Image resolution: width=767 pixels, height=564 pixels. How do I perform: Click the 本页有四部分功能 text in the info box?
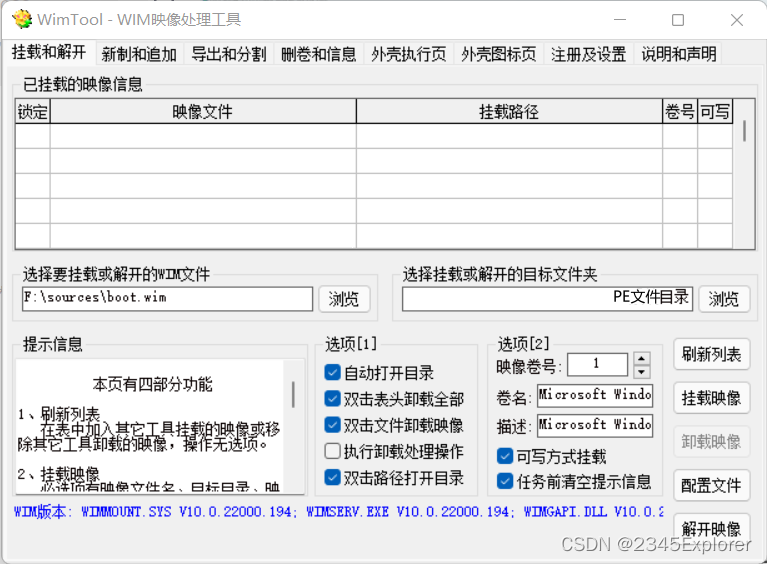pyautogui.click(x=153, y=384)
